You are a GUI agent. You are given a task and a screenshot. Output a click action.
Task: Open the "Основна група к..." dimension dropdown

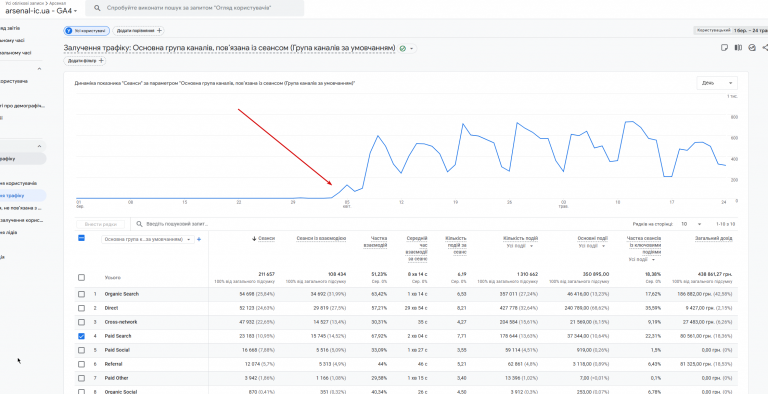(x=148, y=240)
